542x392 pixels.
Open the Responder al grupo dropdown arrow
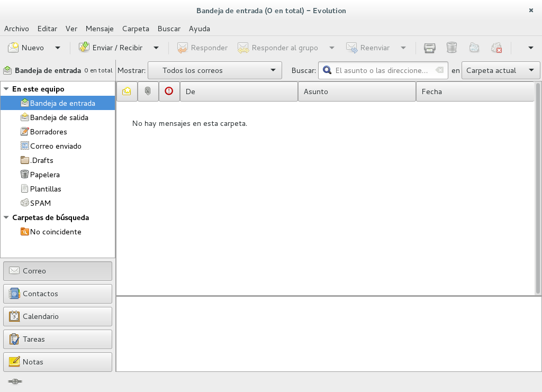[x=332, y=48]
